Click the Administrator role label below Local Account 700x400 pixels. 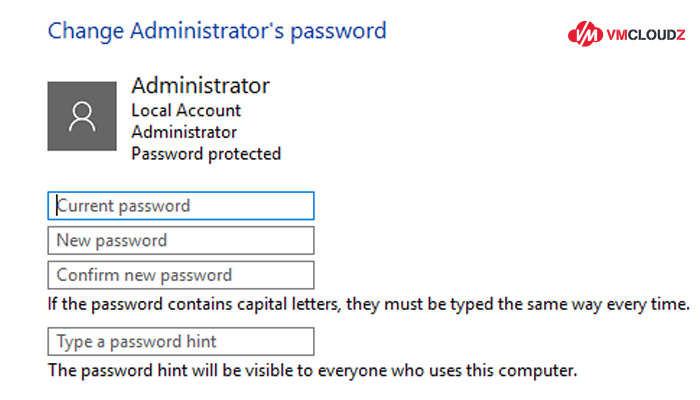(x=184, y=132)
